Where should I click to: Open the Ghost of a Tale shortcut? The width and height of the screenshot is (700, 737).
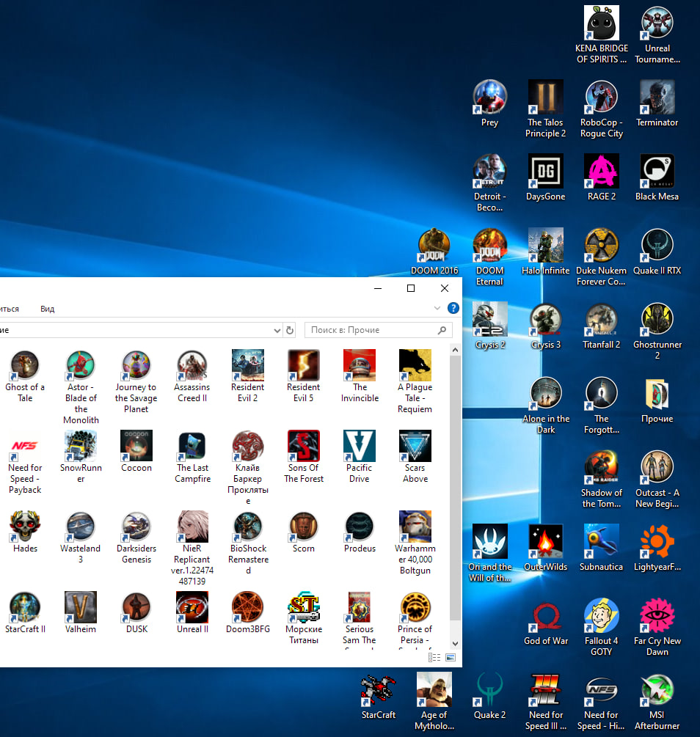click(25, 366)
